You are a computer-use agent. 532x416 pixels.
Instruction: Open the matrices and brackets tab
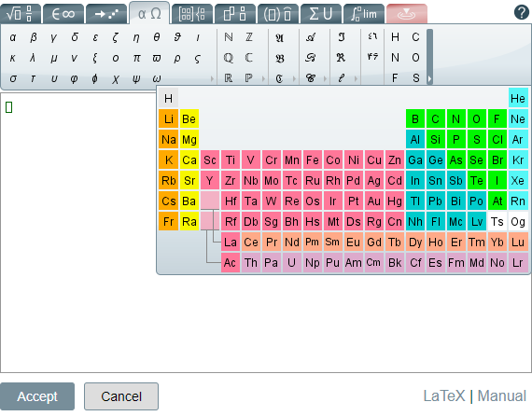pyautogui.click(x=192, y=14)
